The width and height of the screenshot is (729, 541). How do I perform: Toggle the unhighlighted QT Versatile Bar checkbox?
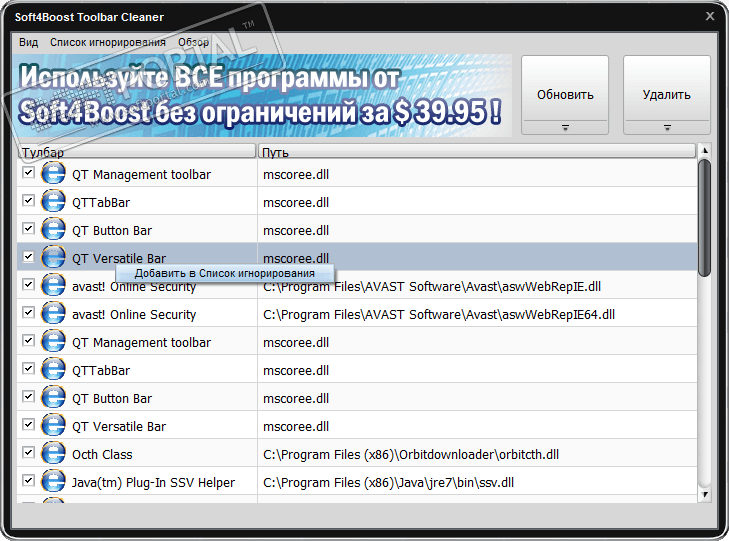click(x=28, y=424)
